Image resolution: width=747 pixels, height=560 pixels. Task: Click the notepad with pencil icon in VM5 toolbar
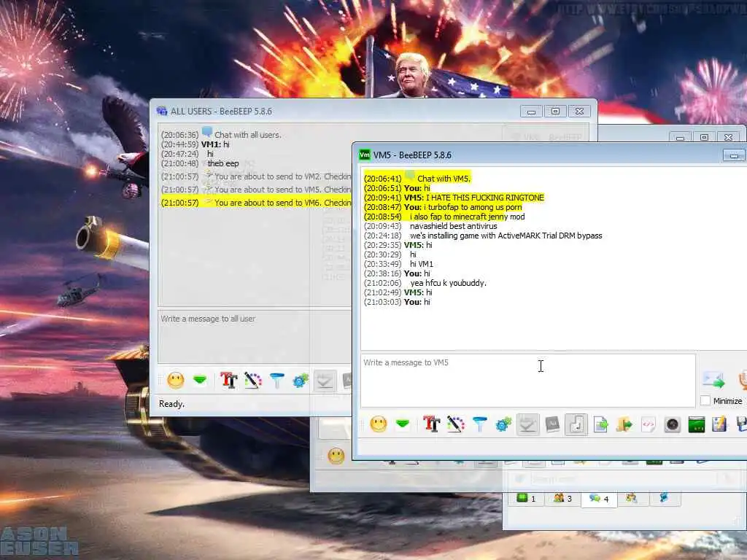click(x=719, y=424)
